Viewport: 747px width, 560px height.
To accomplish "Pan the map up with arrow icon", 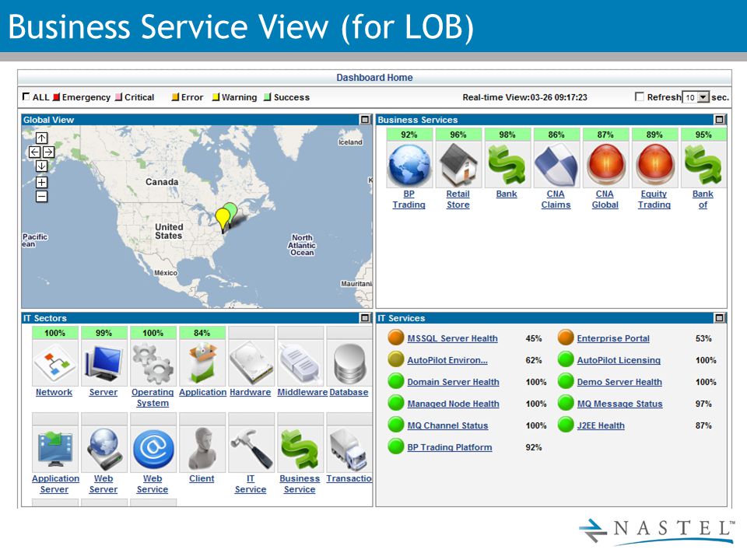I will pos(41,138).
